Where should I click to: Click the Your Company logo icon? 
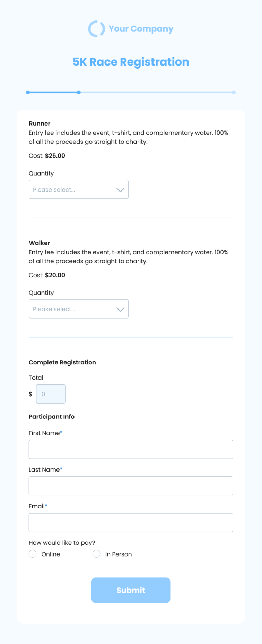point(96,29)
